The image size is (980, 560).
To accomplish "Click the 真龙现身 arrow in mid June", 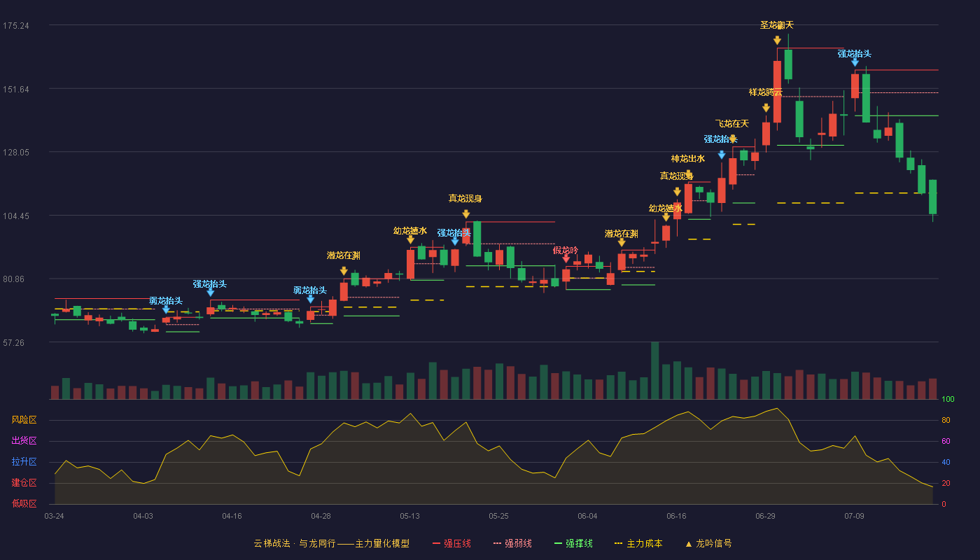I will tap(677, 192).
